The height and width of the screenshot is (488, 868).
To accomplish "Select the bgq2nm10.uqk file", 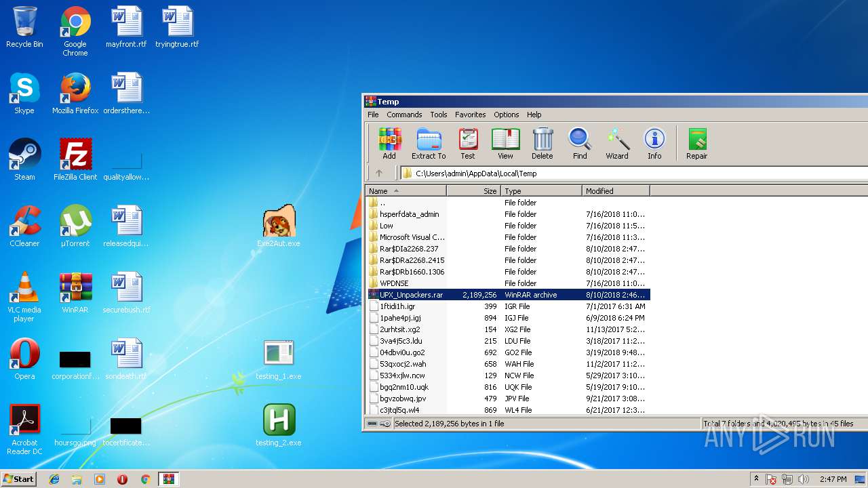I will click(509, 387).
